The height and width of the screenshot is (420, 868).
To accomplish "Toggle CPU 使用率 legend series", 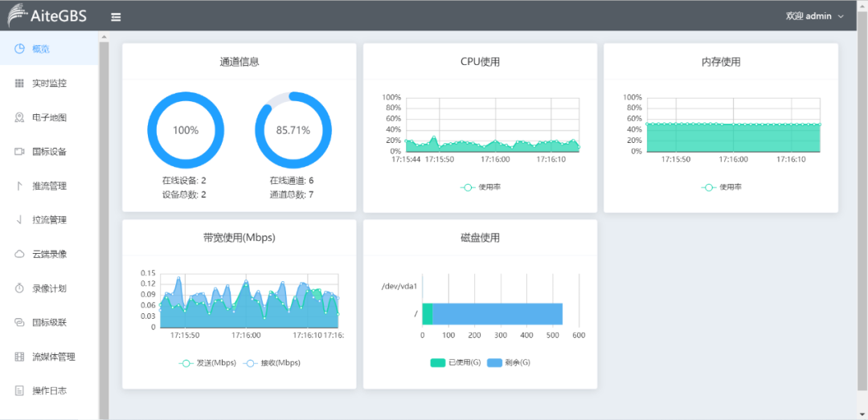I will [480, 187].
